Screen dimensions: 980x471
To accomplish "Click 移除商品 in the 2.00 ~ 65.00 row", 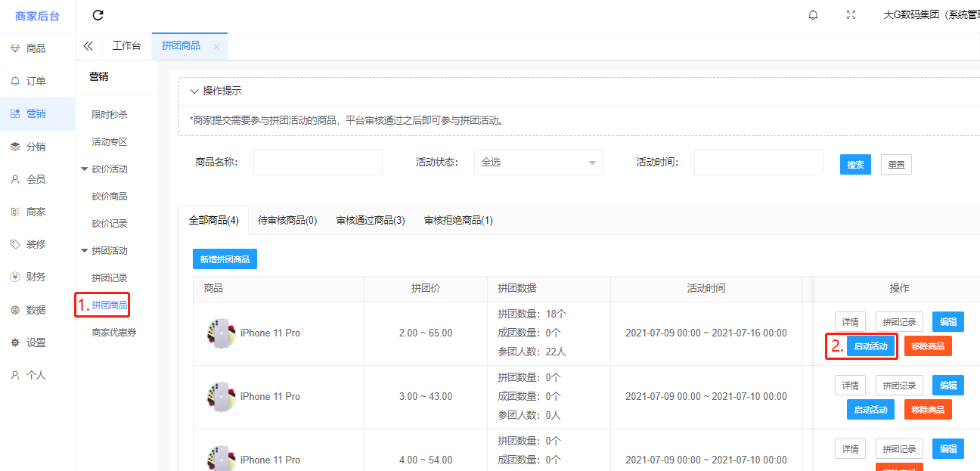I will (928, 346).
